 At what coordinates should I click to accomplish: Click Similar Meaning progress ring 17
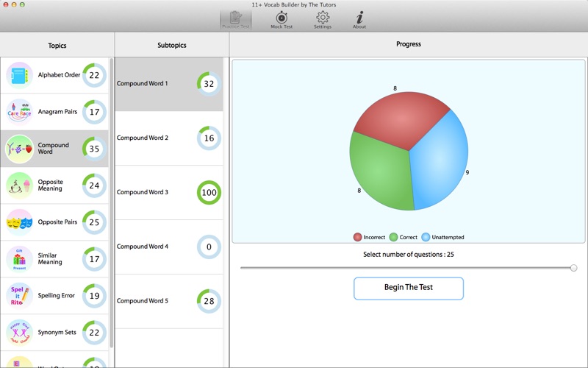pos(95,259)
